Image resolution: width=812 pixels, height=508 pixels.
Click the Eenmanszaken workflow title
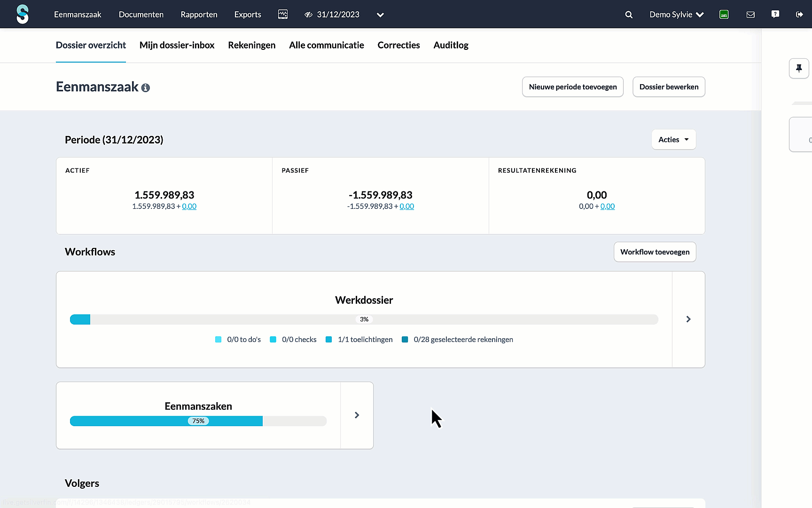198,406
